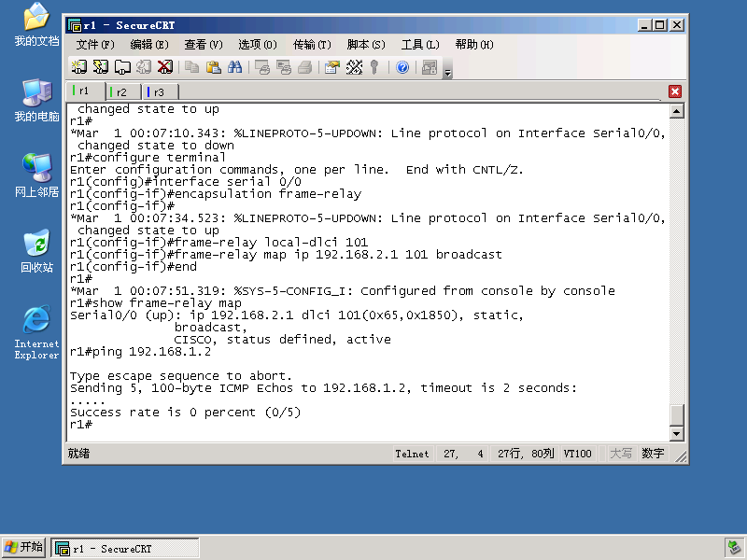
Task: Click the system tray network icon
Action: (734, 548)
